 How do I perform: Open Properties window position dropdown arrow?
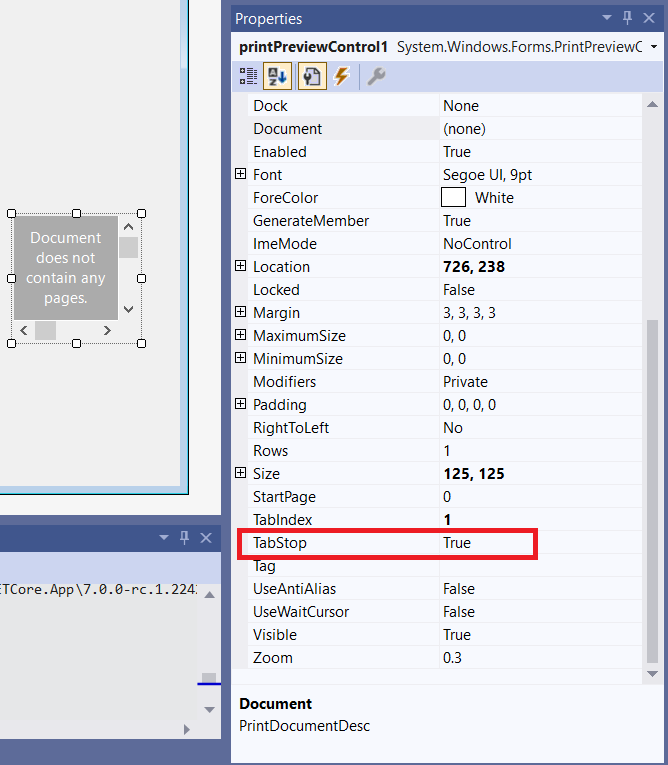coord(607,18)
